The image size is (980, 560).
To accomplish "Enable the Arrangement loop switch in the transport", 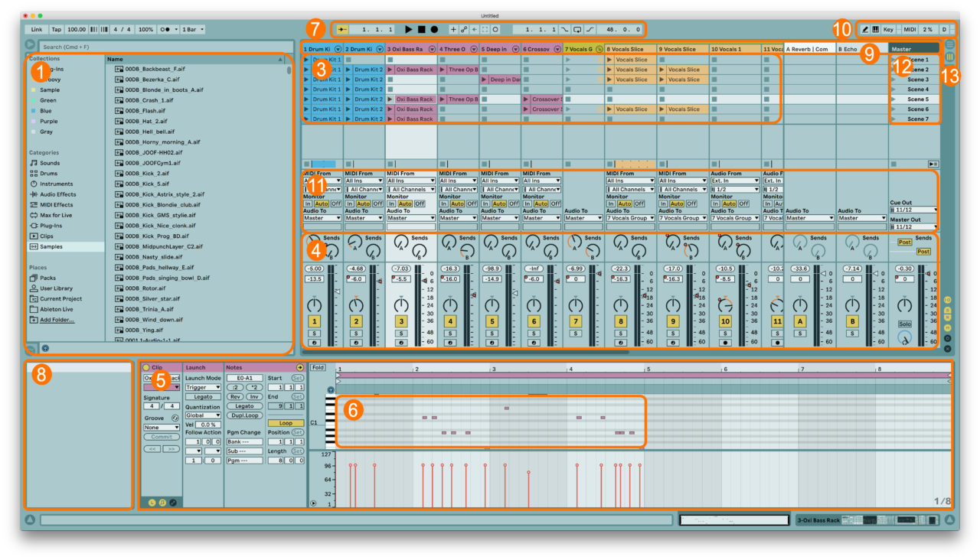I will point(577,29).
